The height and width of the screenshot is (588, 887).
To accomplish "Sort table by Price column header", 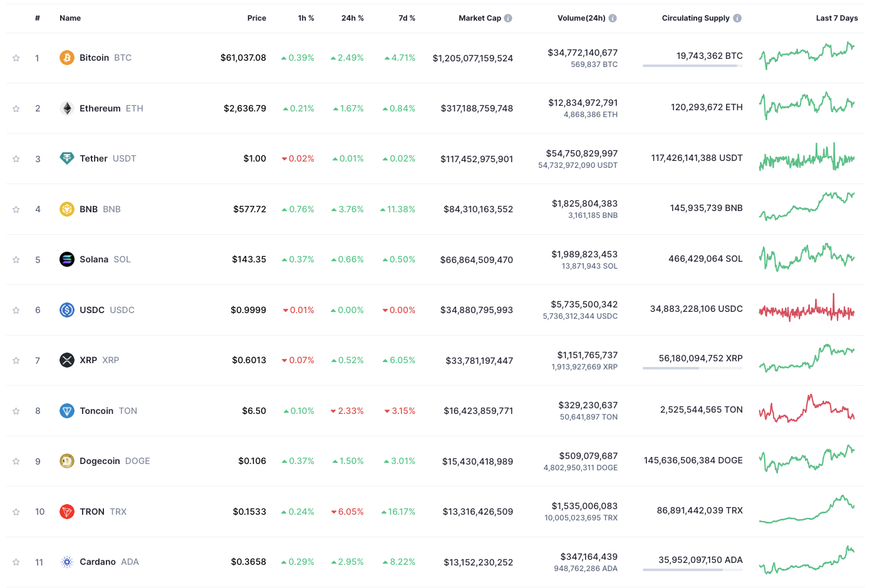I will coord(257,18).
